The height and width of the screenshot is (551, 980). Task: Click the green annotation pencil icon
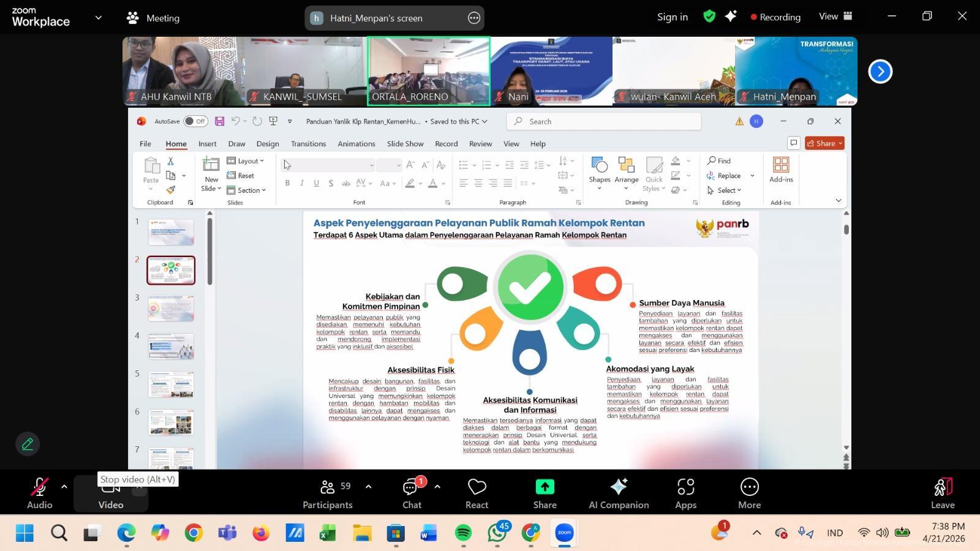[x=28, y=444]
